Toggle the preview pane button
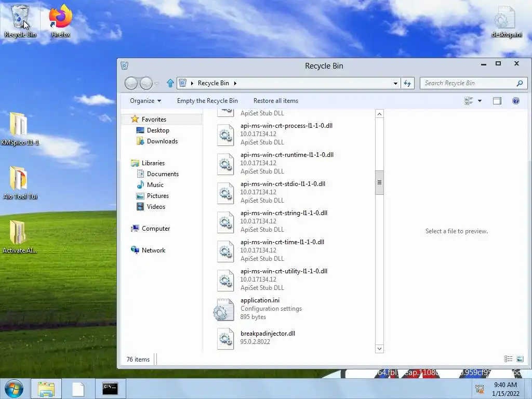The height and width of the screenshot is (399, 532). coord(497,101)
